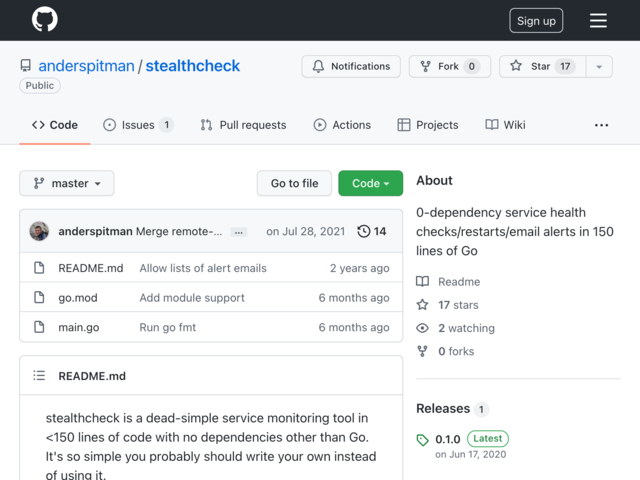Open the Merge remote- commit message
This screenshot has height=480, width=640.
(x=179, y=231)
